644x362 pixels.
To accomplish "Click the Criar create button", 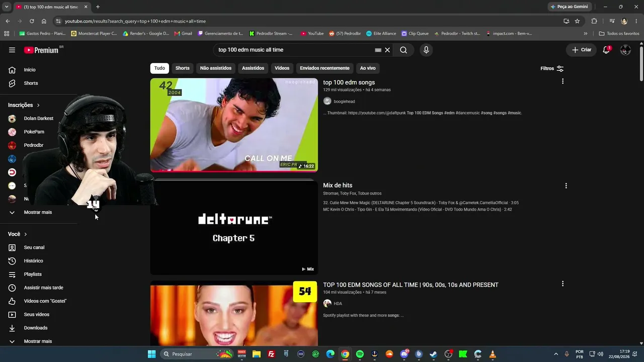I will [582, 50].
